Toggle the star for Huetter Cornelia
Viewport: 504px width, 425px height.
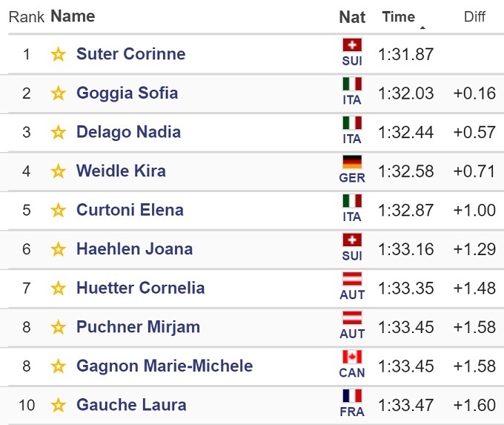[59, 288]
